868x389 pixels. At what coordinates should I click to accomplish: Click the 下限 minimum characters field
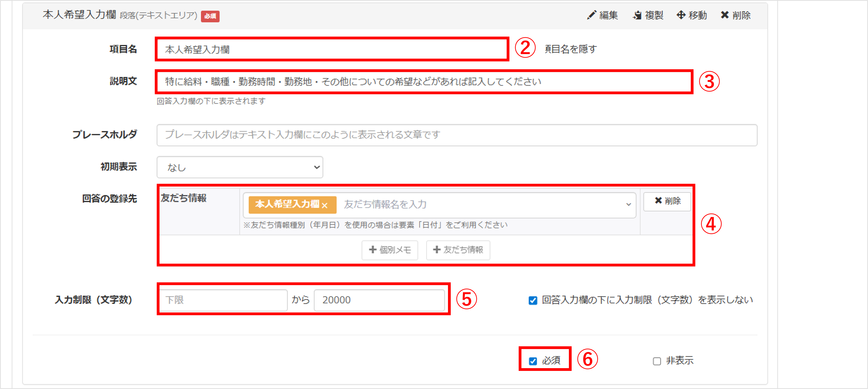pos(223,300)
